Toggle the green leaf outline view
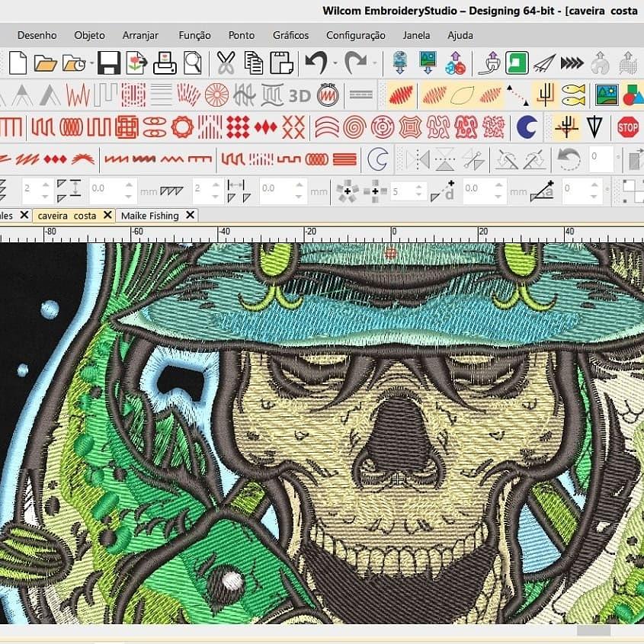Screen dimensions: 644x644 click(x=462, y=95)
